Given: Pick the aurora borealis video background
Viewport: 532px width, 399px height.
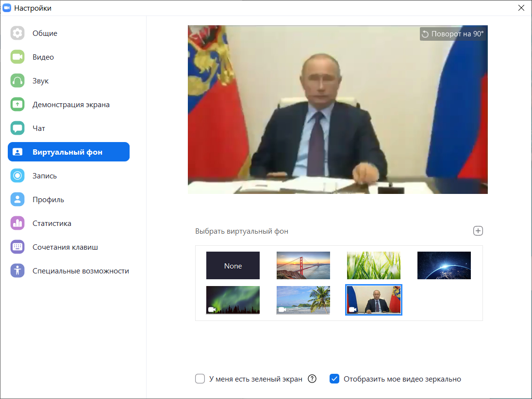Looking at the screenshot, I should [233, 300].
